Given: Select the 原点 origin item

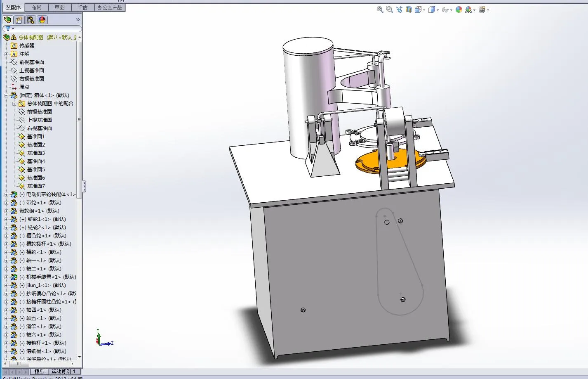Looking at the screenshot, I should coord(24,87).
